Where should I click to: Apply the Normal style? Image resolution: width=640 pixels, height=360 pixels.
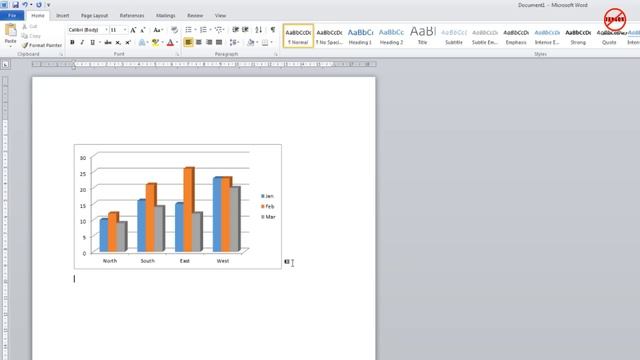coord(298,36)
